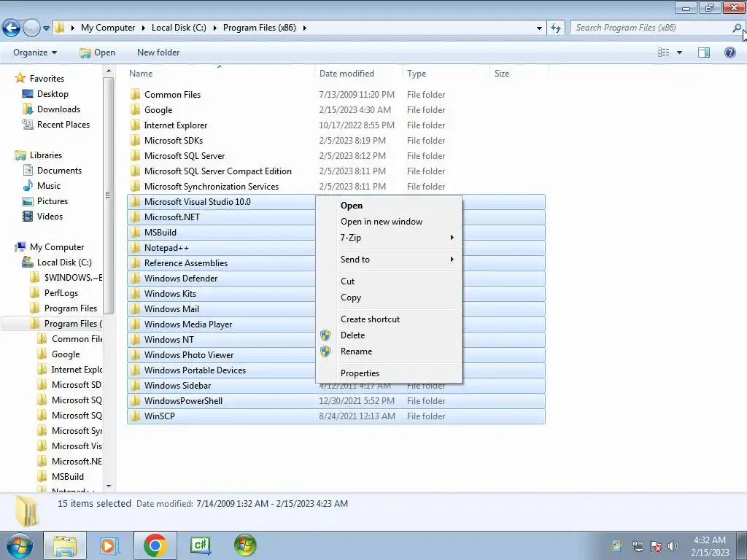Screen dimensions: 747x560
Task: Sort by the Size column header
Action: point(502,74)
